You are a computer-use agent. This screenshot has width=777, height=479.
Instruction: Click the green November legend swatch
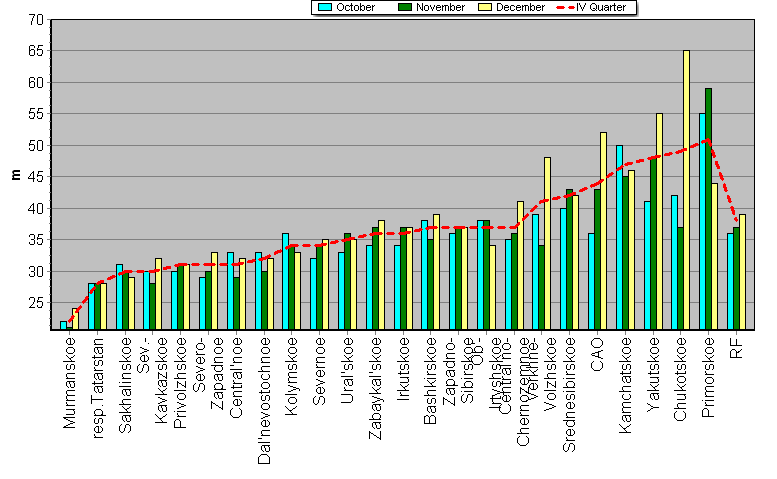pyautogui.click(x=405, y=7)
